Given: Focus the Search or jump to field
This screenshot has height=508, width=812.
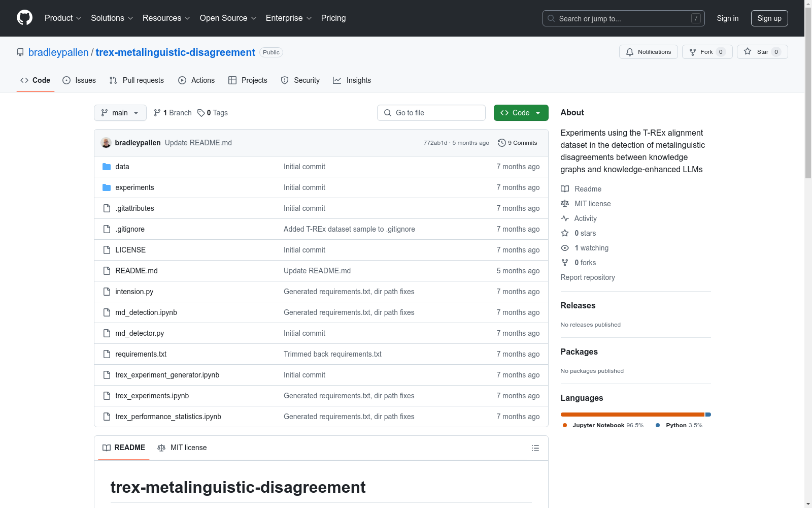Looking at the screenshot, I should pyautogui.click(x=624, y=18).
